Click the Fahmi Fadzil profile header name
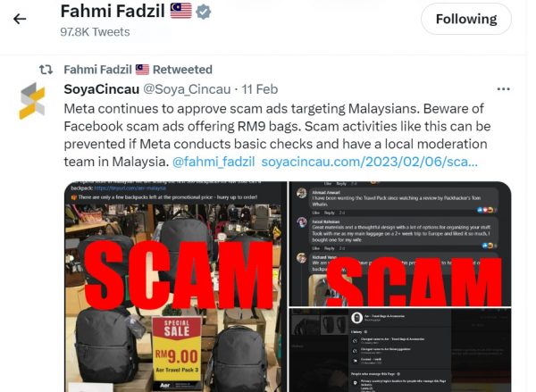The image size is (536, 392). (113, 12)
